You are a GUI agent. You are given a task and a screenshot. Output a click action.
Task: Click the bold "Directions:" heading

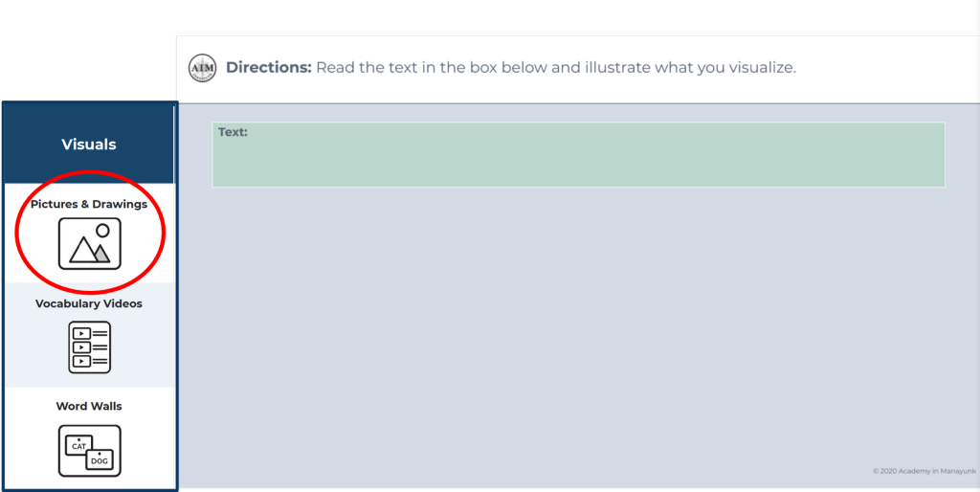(x=268, y=68)
